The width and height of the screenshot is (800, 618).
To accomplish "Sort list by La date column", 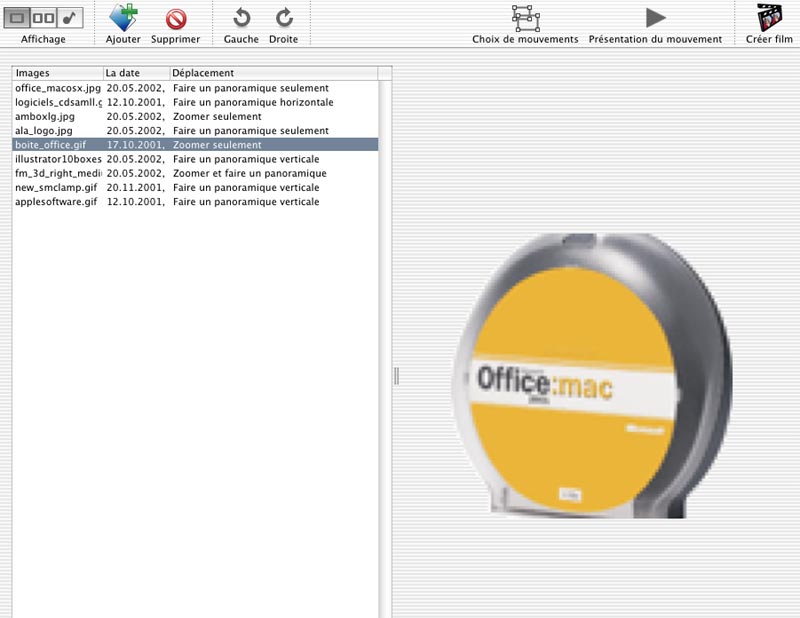I will click(x=136, y=73).
